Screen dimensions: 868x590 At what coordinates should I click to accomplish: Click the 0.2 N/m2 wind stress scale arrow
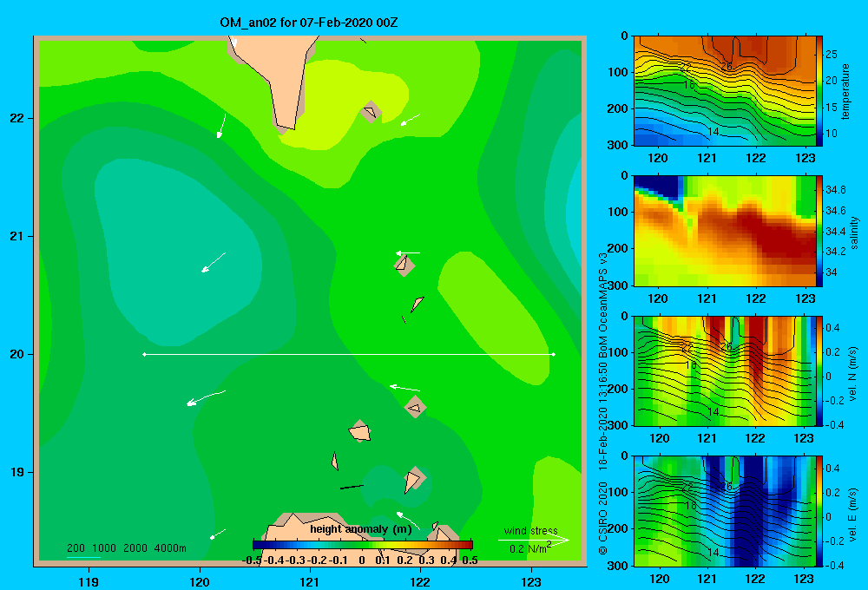[534, 541]
